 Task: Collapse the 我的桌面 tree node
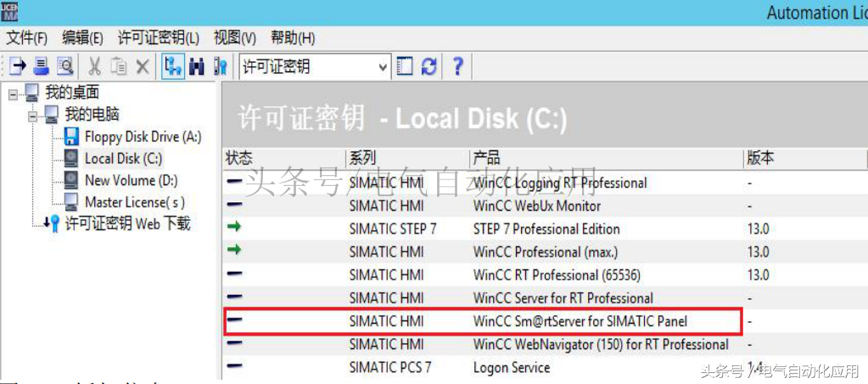coord(13,93)
